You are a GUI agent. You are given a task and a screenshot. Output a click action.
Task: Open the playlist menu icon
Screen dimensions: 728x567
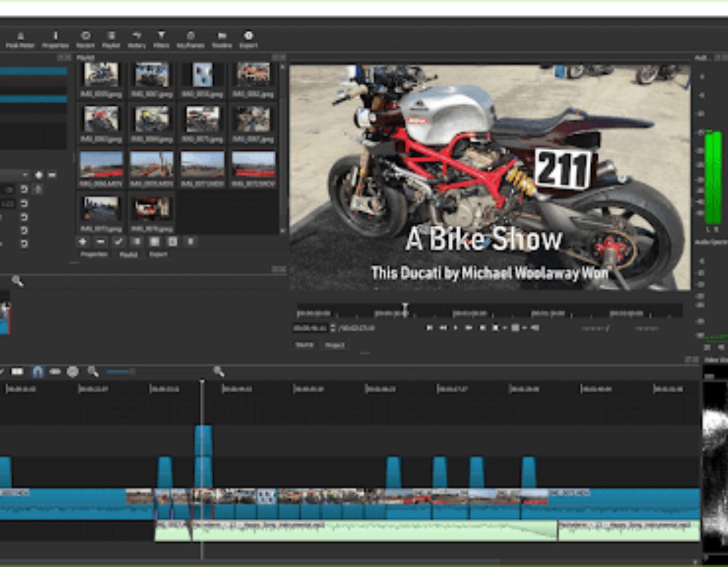(190, 241)
